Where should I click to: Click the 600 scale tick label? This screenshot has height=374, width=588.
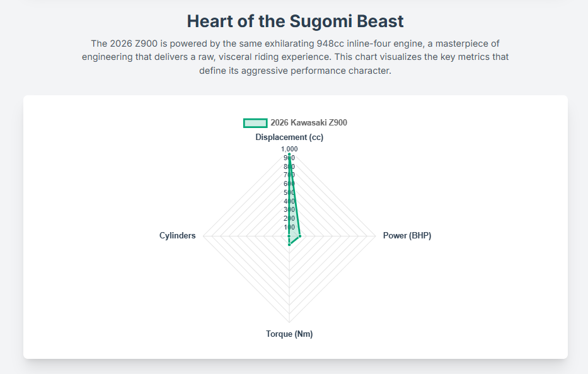289,184
